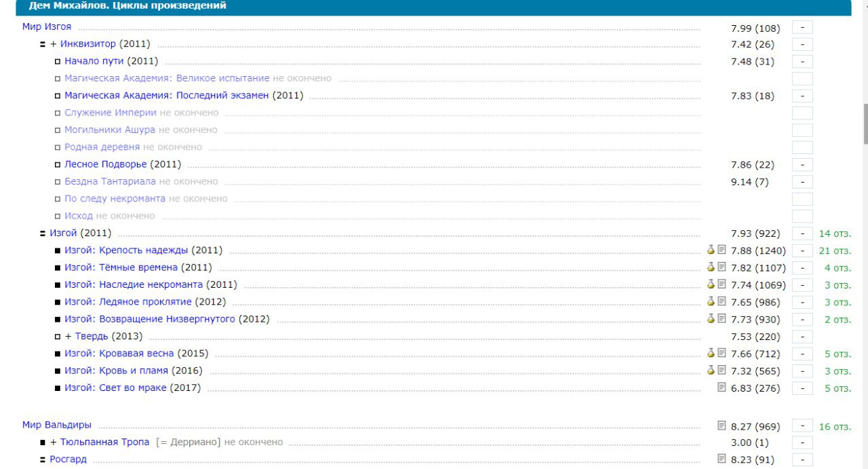Screen dimensions: 868x469
Task: Open rating box for Лесное Подворье
Action: pos(802,165)
